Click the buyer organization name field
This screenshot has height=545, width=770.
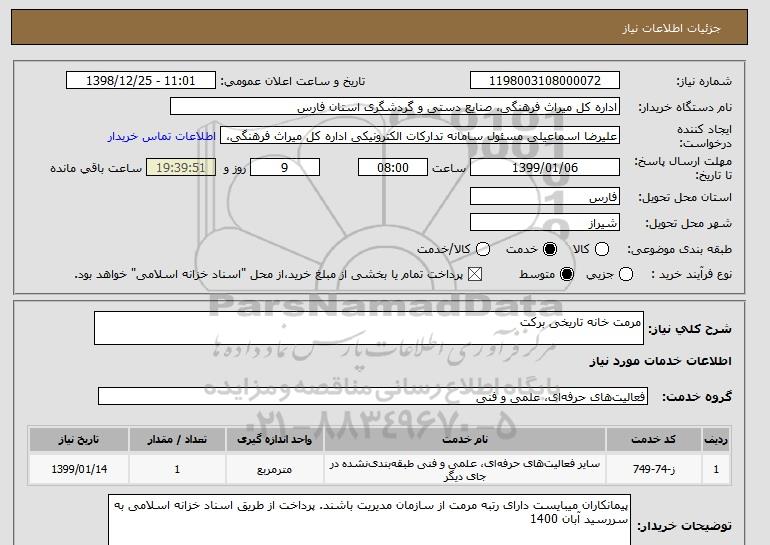(x=395, y=107)
